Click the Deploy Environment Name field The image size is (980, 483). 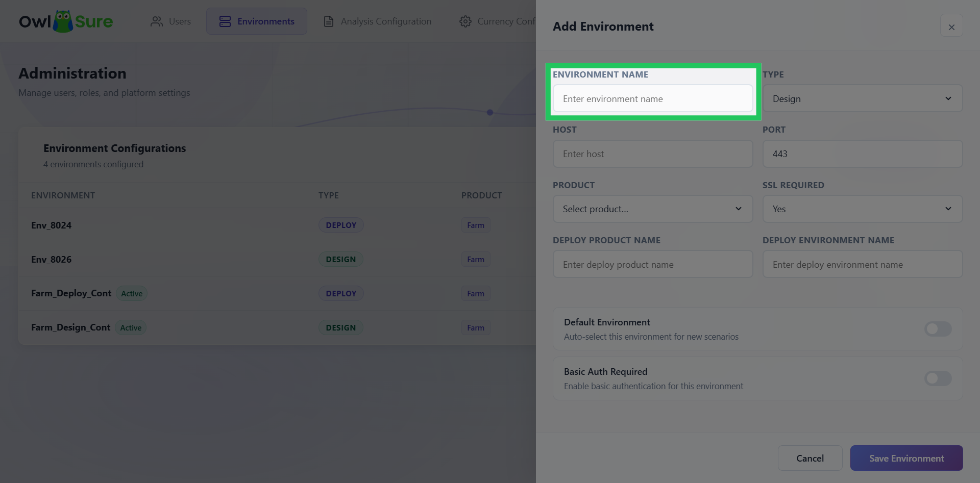click(863, 264)
